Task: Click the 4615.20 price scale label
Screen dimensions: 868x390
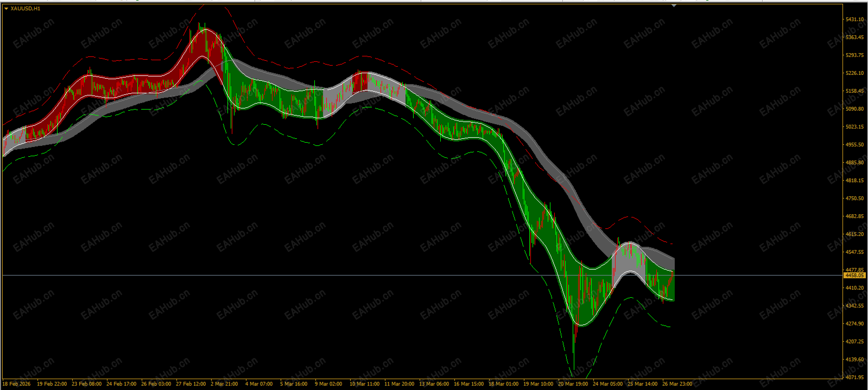Action: (854, 234)
